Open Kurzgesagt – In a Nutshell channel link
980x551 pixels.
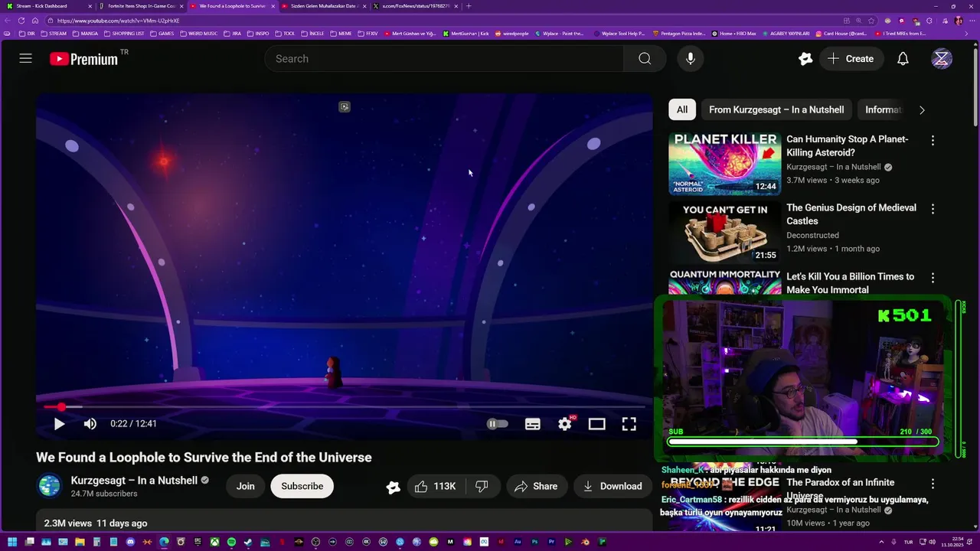134,481
